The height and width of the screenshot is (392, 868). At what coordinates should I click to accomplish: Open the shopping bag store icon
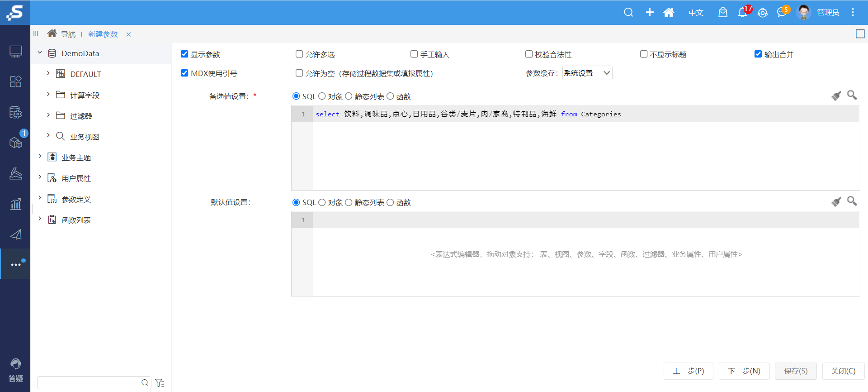(x=723, y=12)
